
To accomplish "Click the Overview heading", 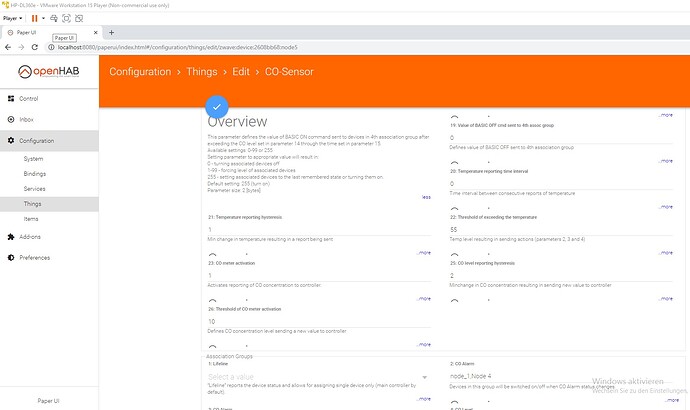I will pyautogui.click(x=237, y=122).
